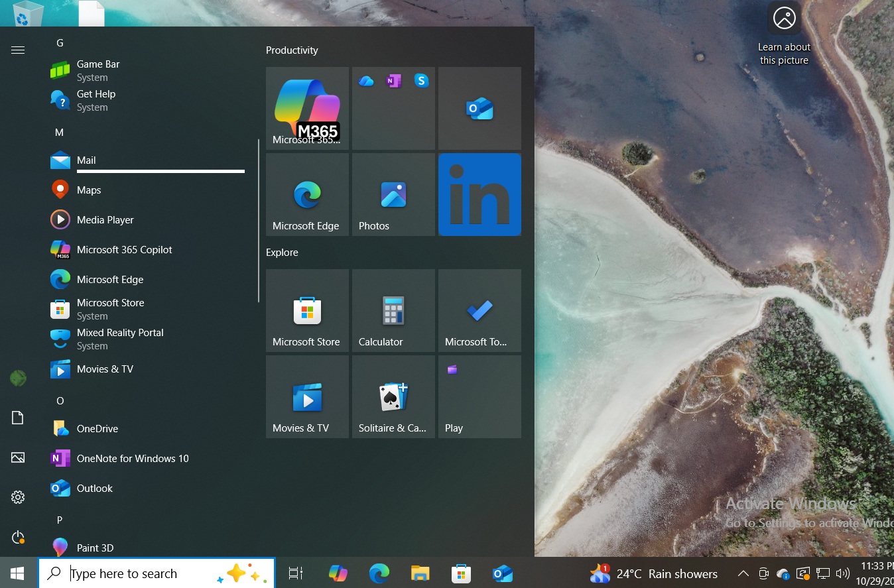Launch Copilot from the taskbar
The image size is (894, 588).
point(338,573)
